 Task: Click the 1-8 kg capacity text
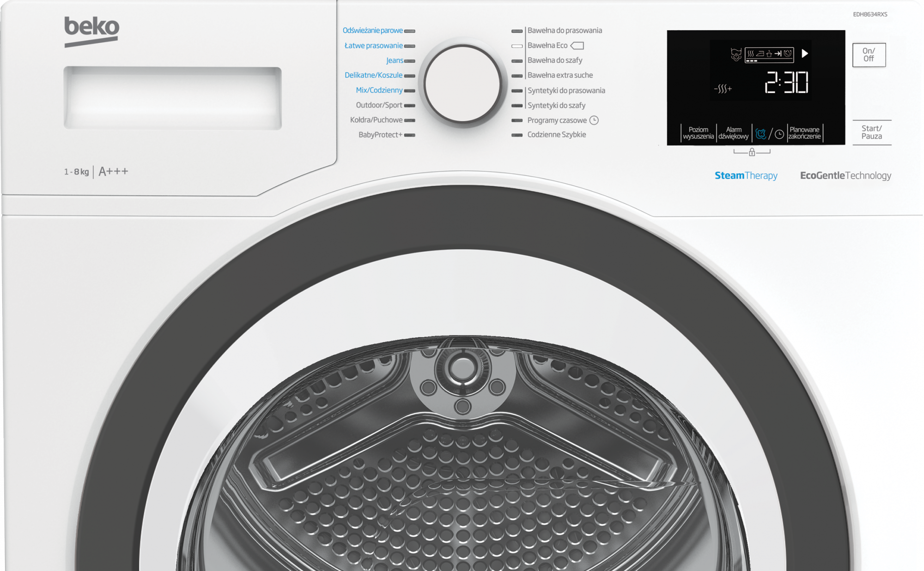pyautogui.click(x=76, y=172)
